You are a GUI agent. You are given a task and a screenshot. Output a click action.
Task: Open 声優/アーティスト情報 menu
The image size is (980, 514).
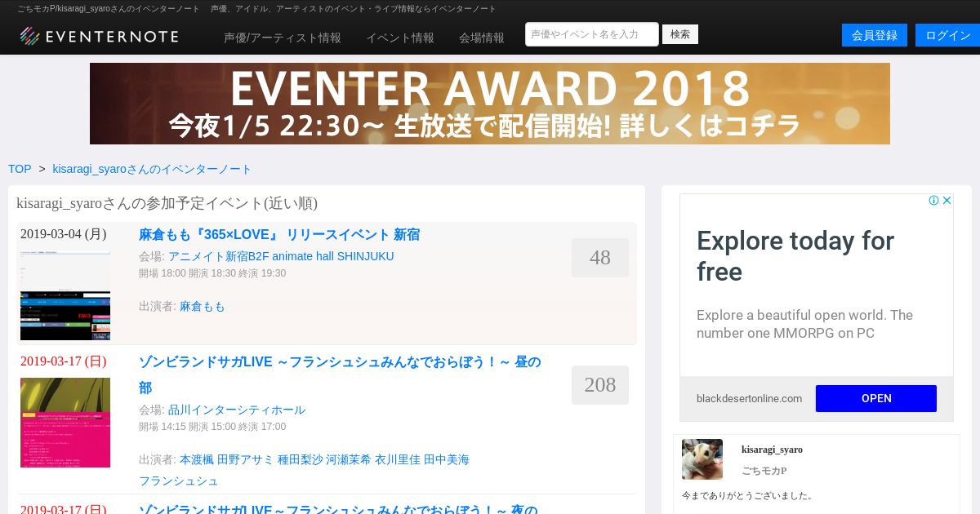(x=283, y=38)
